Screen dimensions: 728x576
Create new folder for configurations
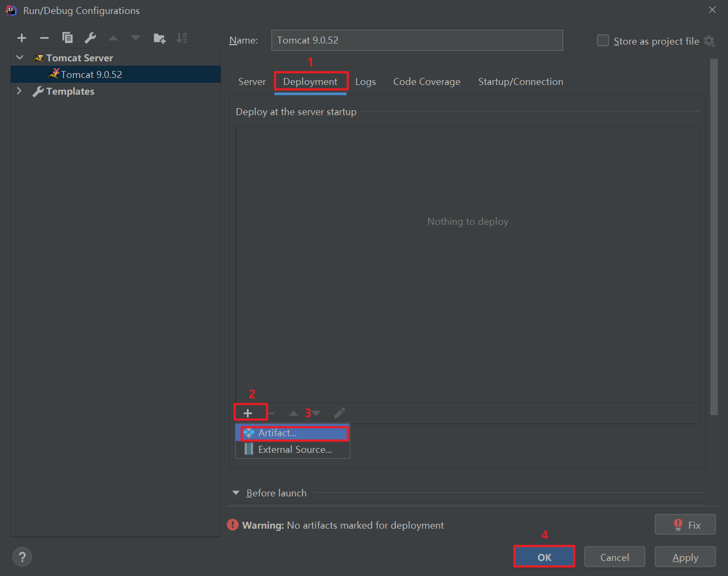(x=159, y=38)
